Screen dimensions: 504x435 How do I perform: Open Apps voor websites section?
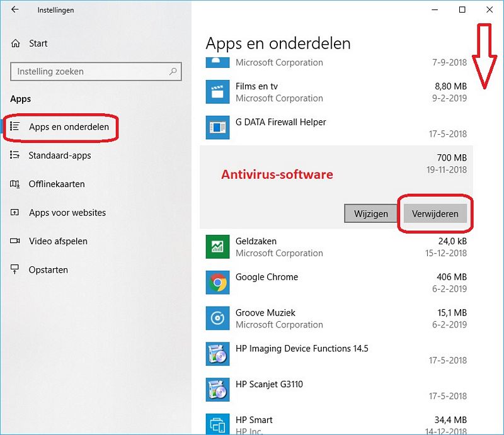click(67, 213)
